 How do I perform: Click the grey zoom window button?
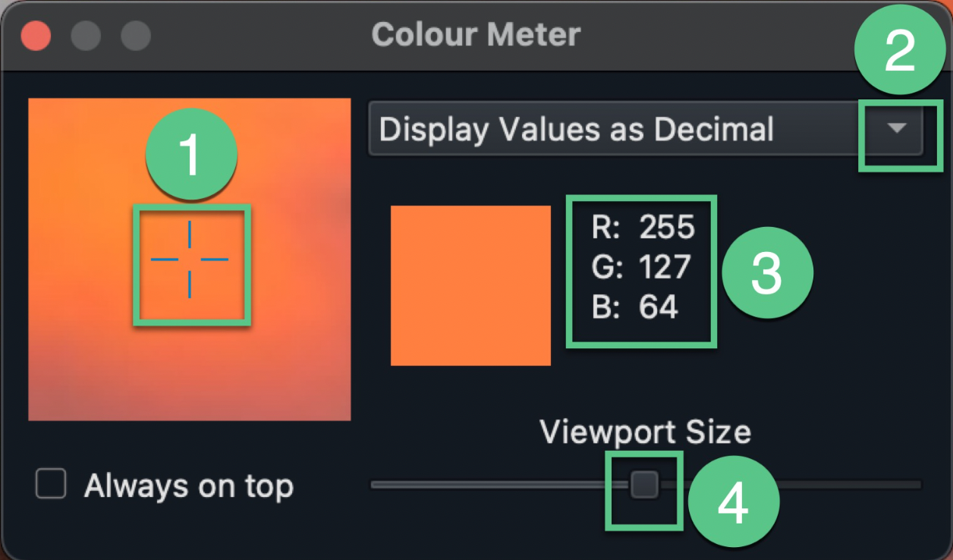coord(136,36)
